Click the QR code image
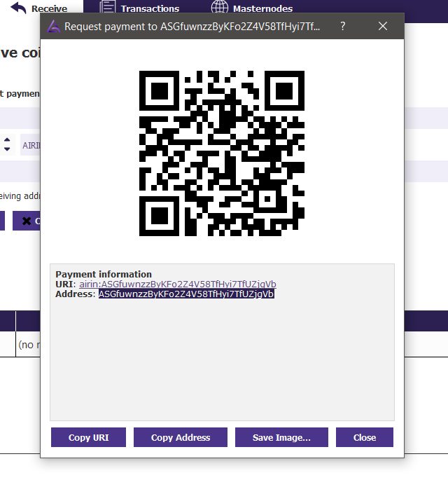Image resolution: width=448 pixels, height=494 pixels. click(222, 153)
